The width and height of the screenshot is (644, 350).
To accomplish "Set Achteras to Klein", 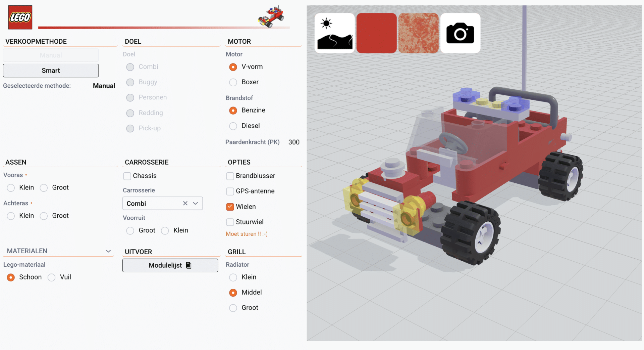I will coord(11,216).
